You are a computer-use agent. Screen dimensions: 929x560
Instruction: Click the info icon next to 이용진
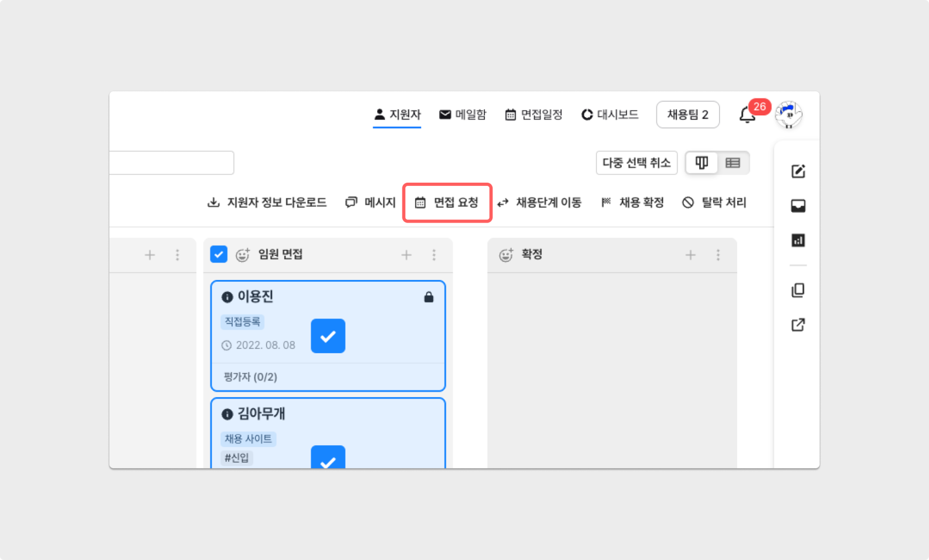pyautogui.click(x=227, y=297)
